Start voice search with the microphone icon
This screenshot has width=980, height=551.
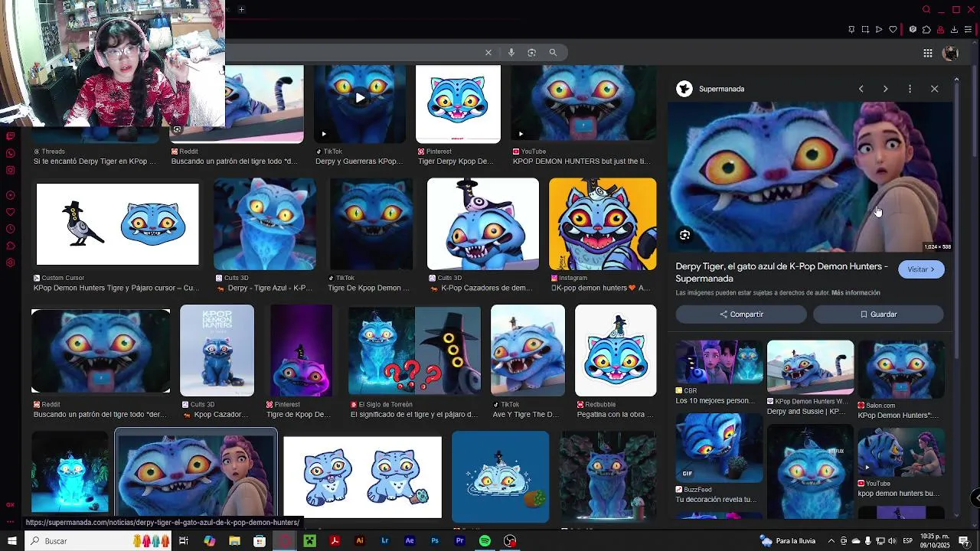(x=511, y=52)
